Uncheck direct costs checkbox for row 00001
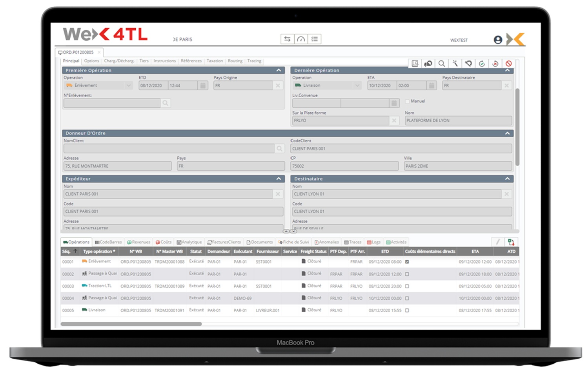 tap(407, 262)
